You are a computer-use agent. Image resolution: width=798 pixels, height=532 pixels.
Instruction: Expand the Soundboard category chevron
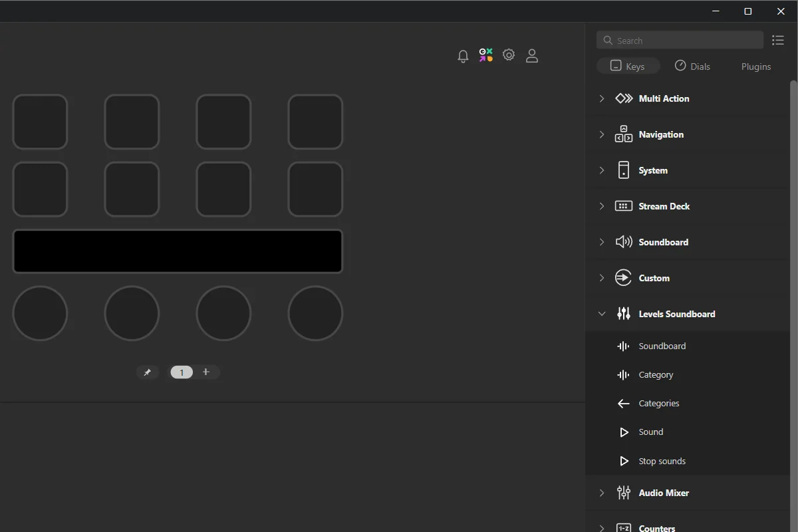[x=602, y=242]
